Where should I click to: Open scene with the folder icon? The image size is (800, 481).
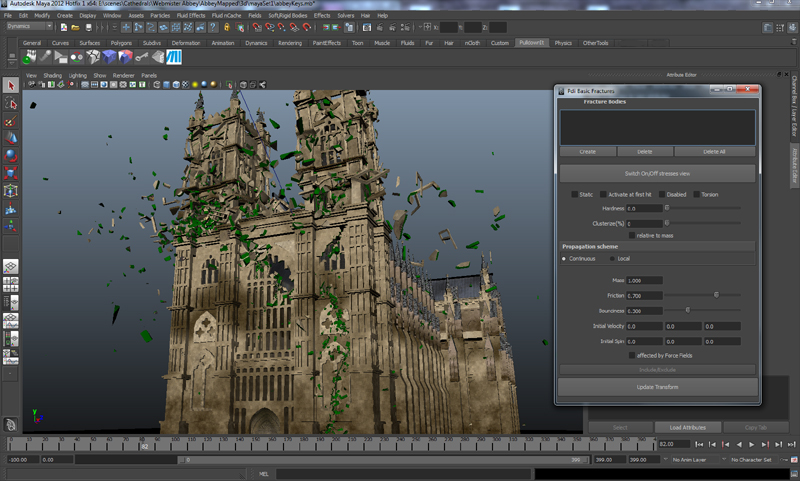(x=76, y=27)
